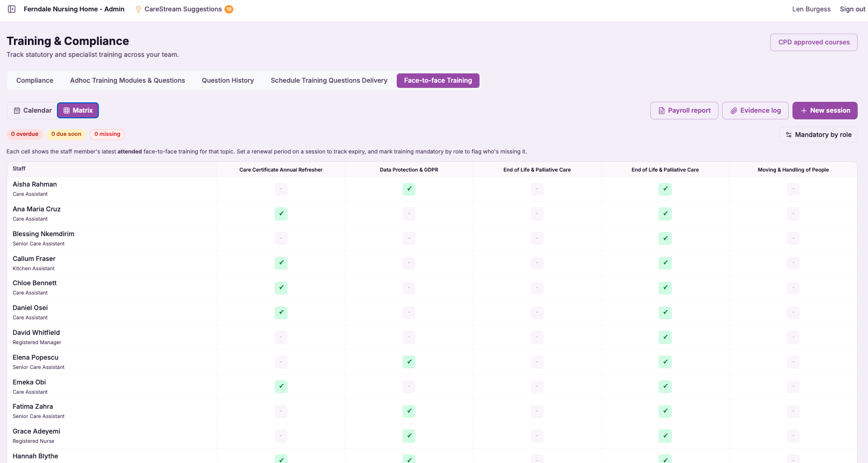
Task: Click Ferndale Nursing Home - Admin title
Action: coord(74,9)
